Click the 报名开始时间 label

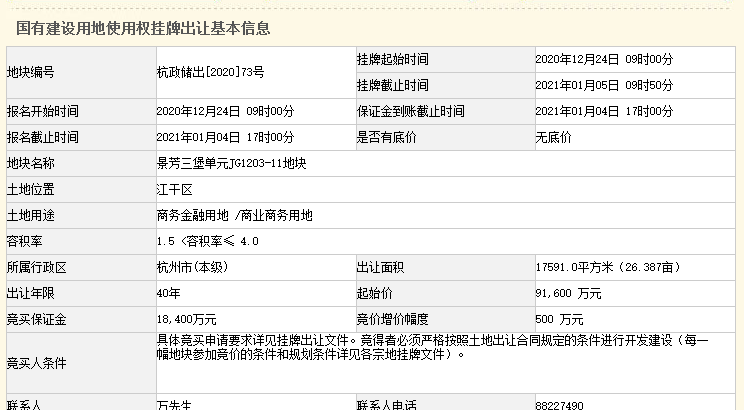coord(43,111)
